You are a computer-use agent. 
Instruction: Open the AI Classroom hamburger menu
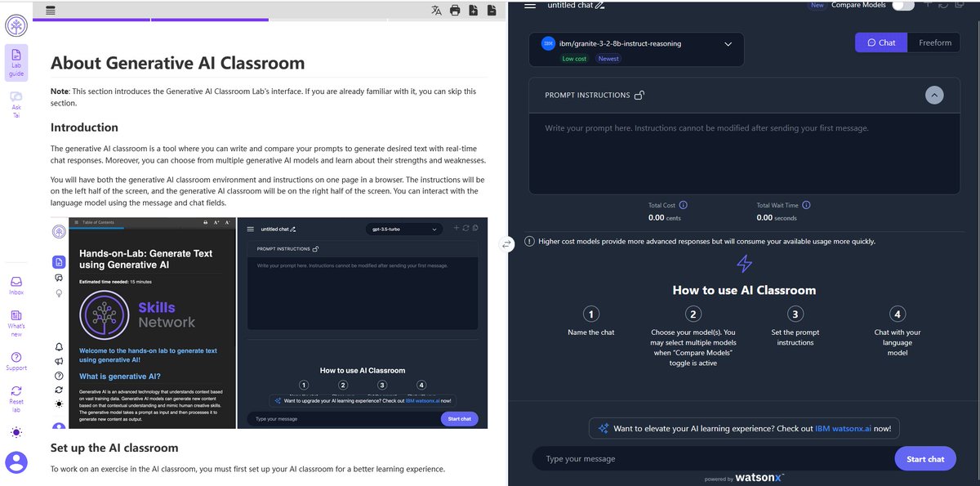tap(530, 5)
